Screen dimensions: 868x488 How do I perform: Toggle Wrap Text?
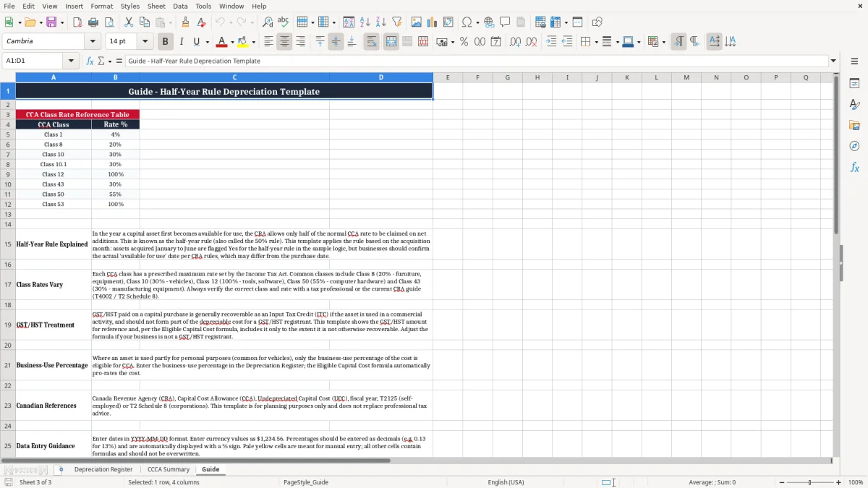coord(372,42)
